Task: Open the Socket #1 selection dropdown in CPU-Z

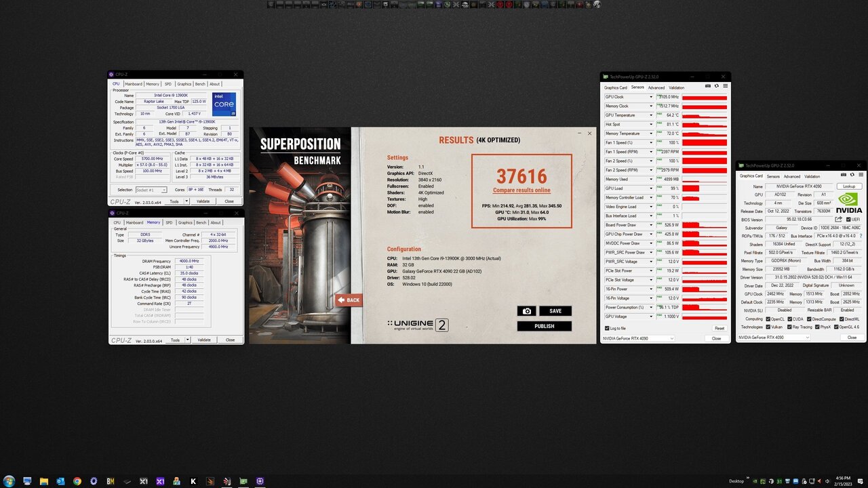Action: pyautogui.click(x=151, y=190)
